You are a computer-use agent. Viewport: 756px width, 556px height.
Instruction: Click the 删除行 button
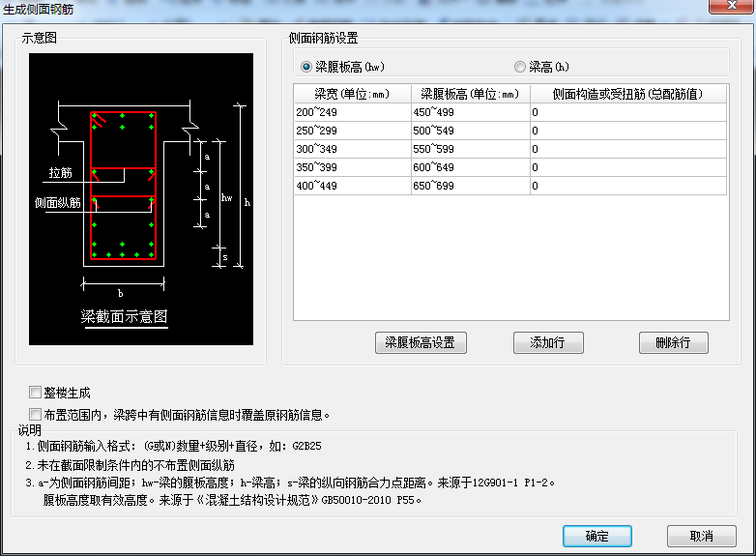674,343
